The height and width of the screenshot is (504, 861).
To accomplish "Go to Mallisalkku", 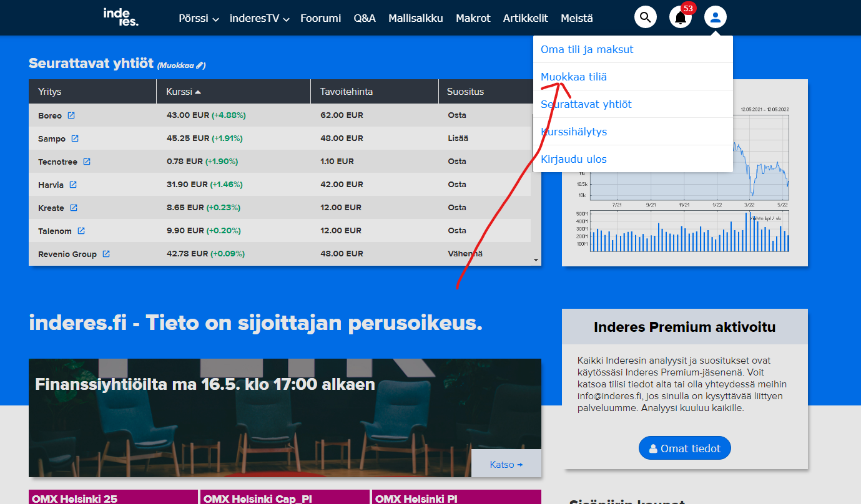I will [416, 18].
